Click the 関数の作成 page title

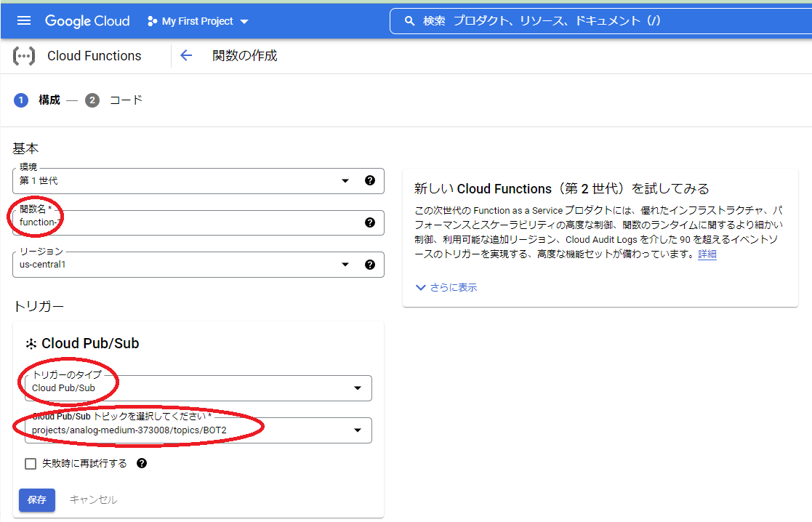[x=245, y=55]
